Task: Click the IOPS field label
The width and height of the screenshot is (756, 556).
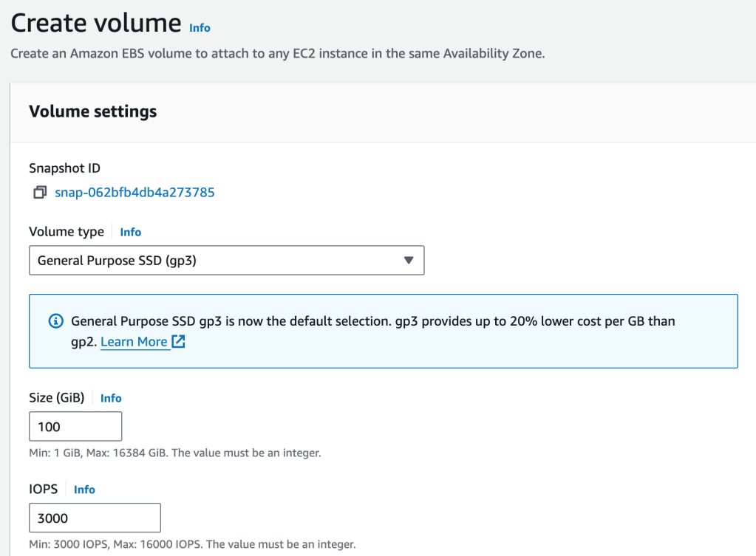Action: 44,490
